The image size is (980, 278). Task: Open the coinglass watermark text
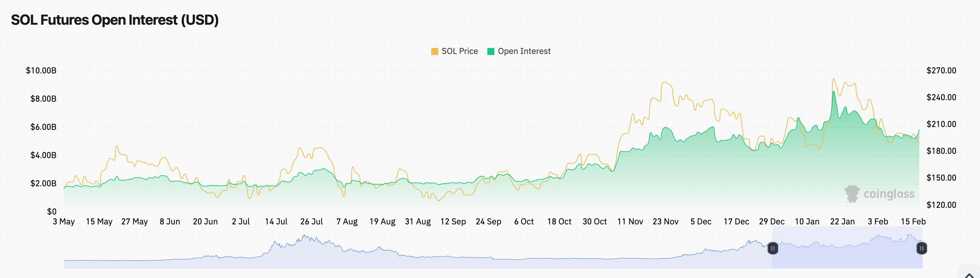889,194
